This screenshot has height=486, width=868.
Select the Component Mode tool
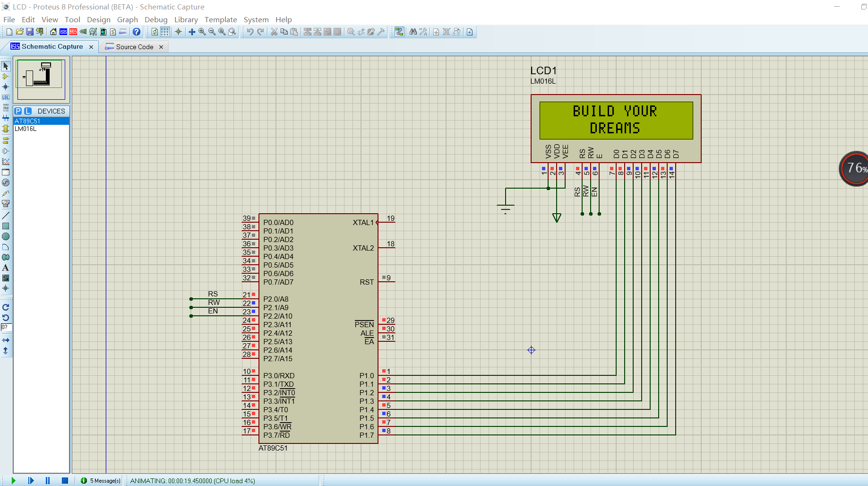pos(6,77)
